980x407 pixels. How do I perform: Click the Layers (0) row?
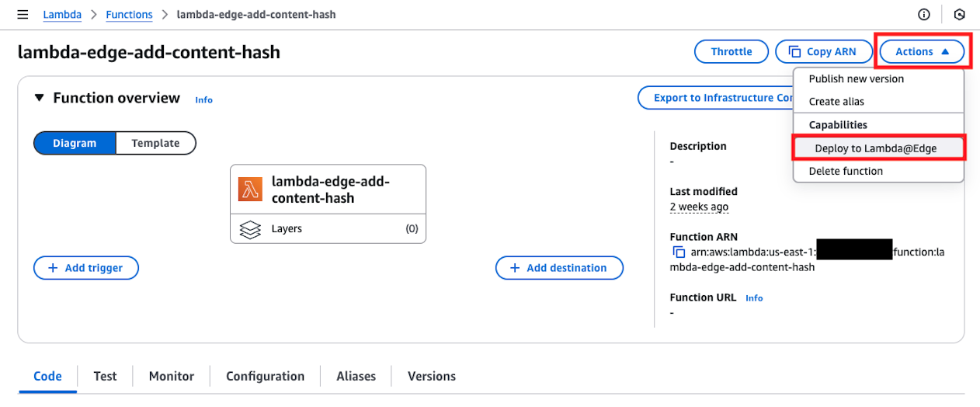(328, 229)
